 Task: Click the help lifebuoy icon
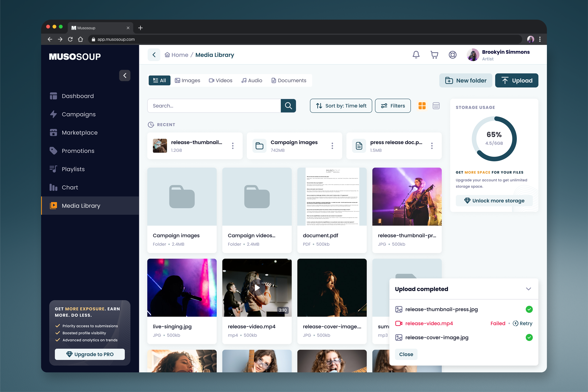453,55
